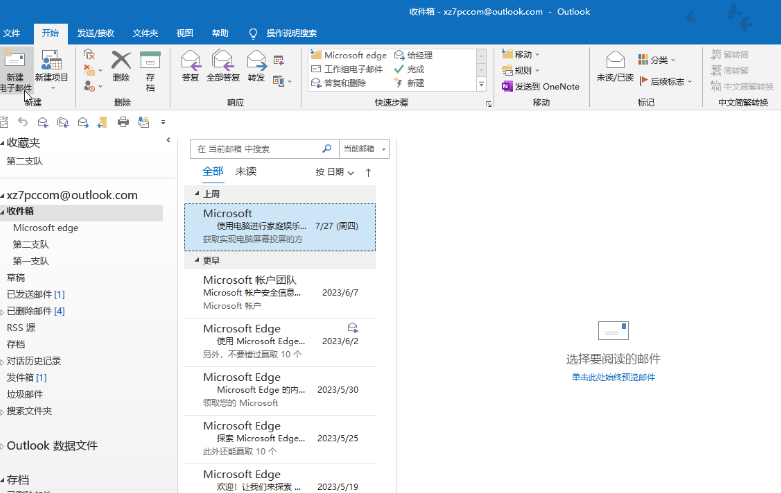Image resolution: width=781 pixels, height=493 pixels.
Task: Open the Microsoft Edge email dated 2023/6/2
Action: tap(280, 342)
